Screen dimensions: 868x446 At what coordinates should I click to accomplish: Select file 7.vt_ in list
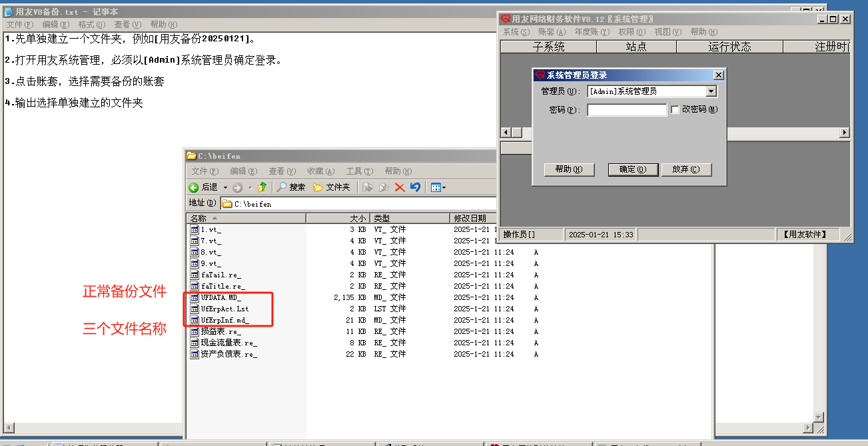[211, 241]
